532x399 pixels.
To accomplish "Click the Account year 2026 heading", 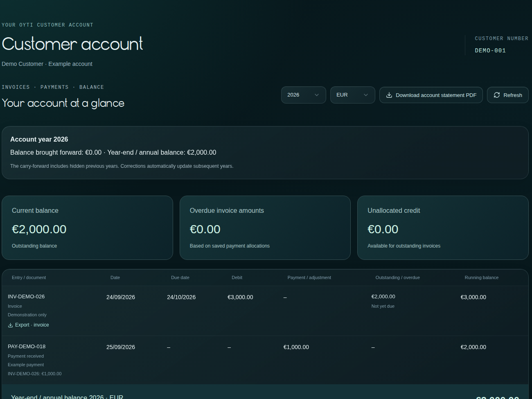I will (39, 140).
